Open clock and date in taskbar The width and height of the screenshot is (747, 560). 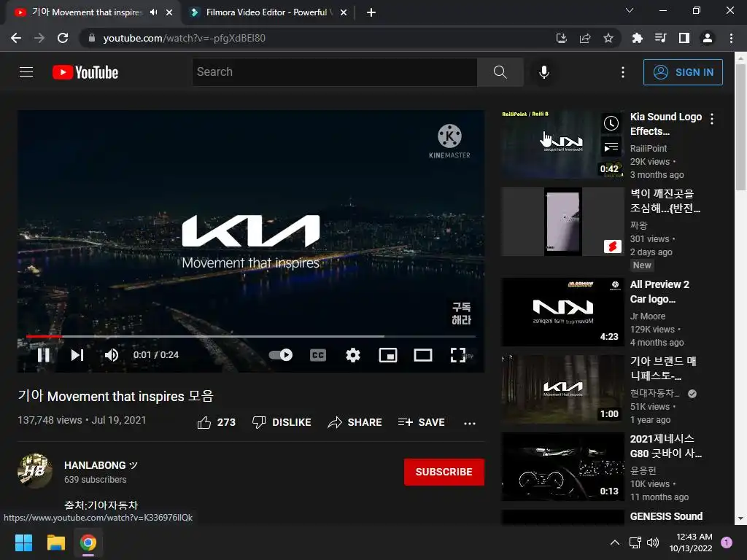point(691,542)
